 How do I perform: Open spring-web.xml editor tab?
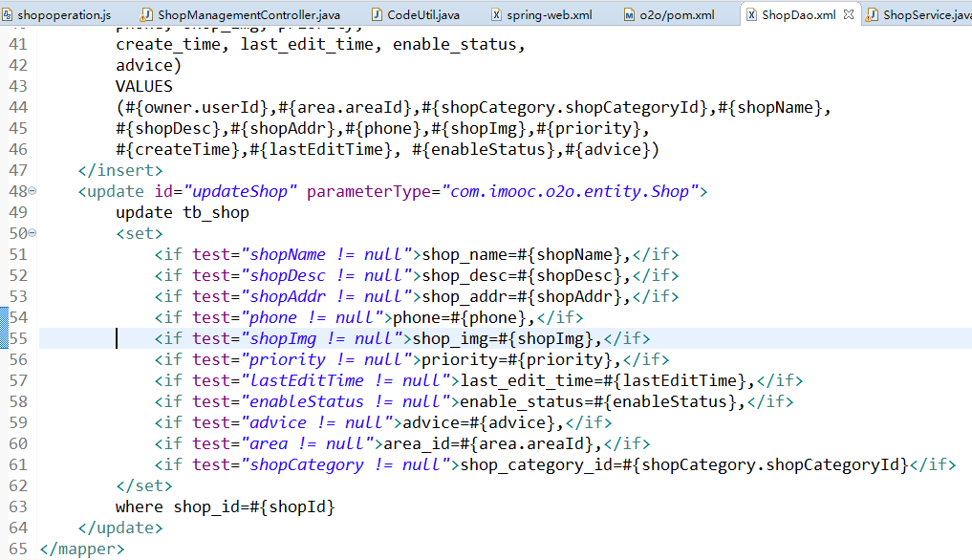(x=542, y=14)
